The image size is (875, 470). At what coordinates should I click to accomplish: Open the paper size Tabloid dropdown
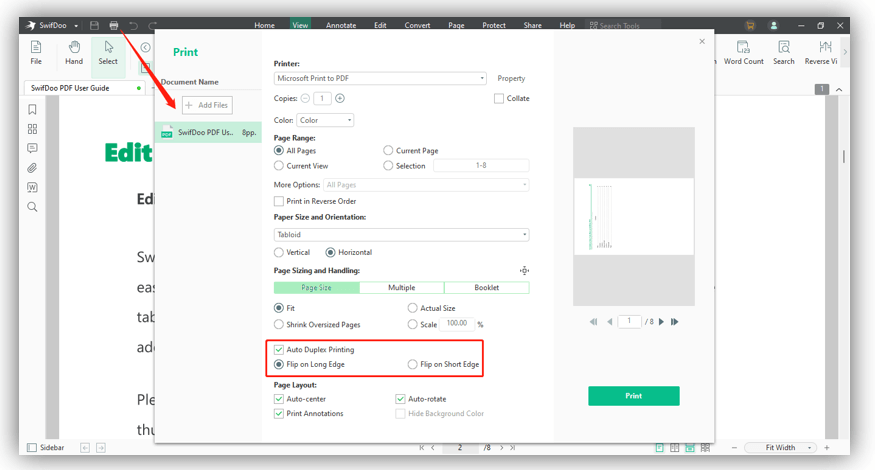pyautogui.click(x=401, y=234)
